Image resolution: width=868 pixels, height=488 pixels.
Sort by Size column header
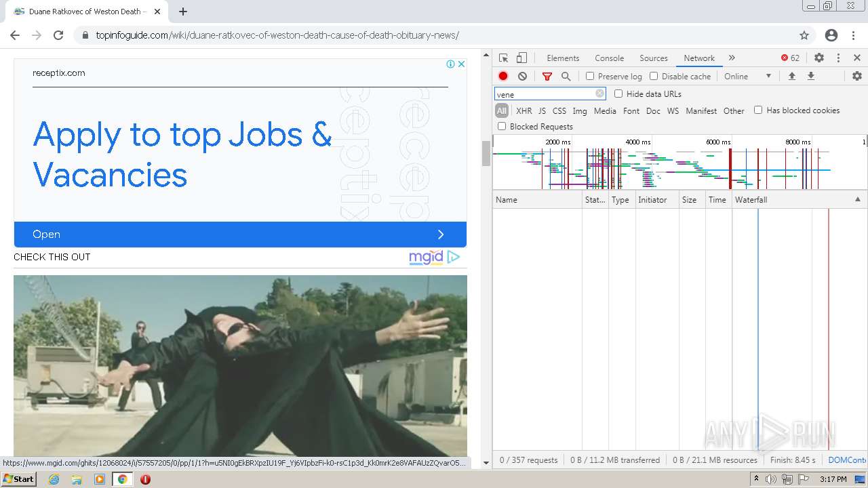(x=692, y=200)
